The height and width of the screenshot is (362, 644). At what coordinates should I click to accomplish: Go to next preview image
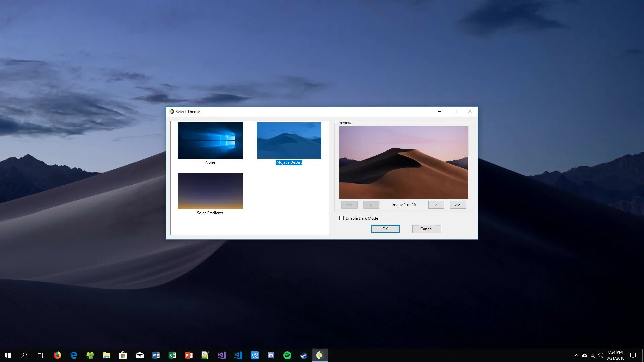436,205
